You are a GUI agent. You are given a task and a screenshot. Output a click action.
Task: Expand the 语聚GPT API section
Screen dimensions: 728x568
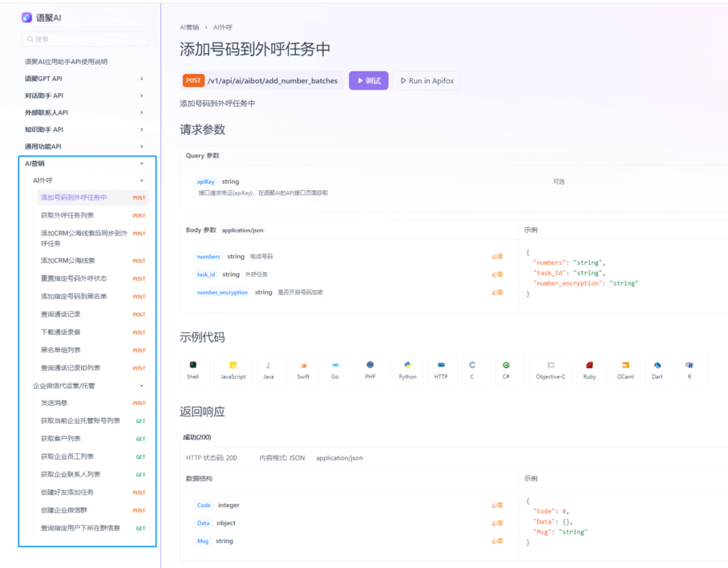click(85, 79)
